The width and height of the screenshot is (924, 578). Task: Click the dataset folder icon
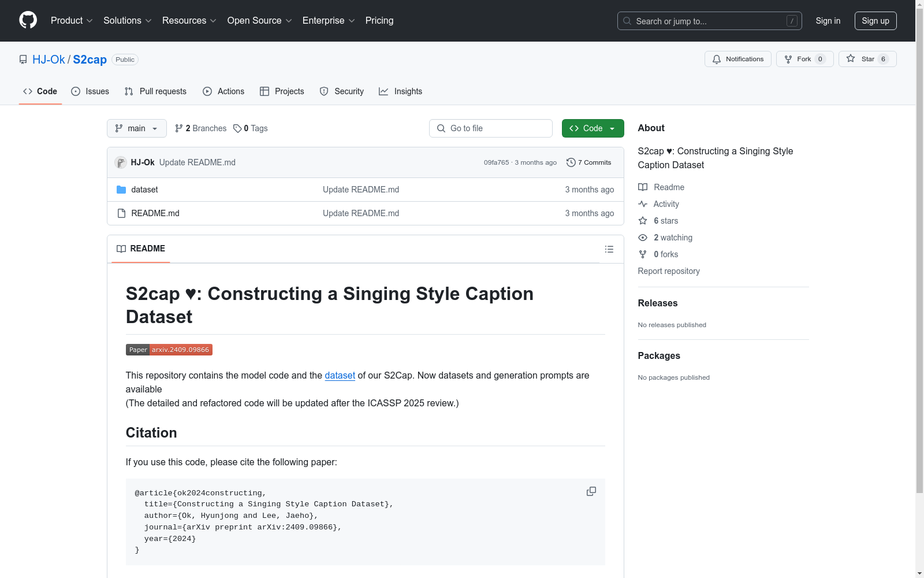pyautogui.click(x=121, y=190)
